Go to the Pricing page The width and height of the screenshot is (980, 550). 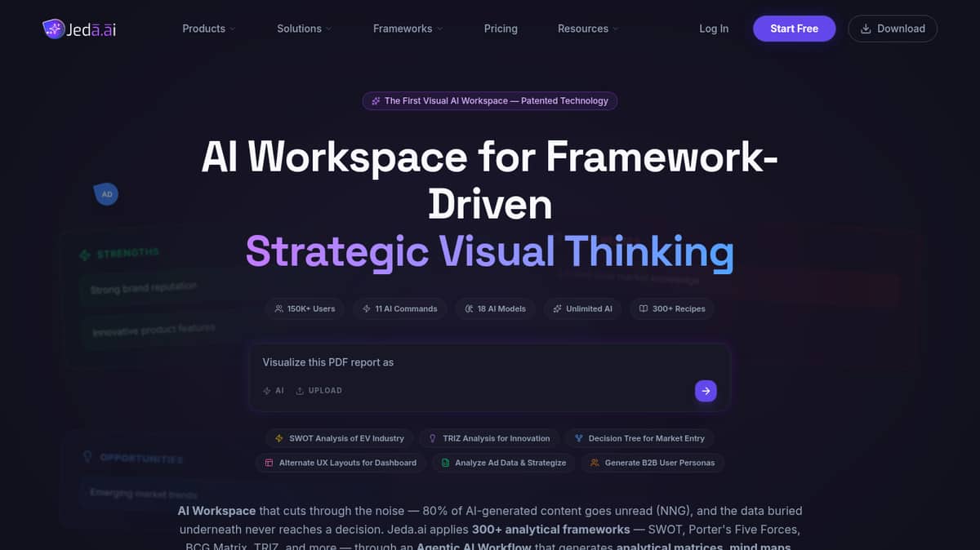point(501,29)
